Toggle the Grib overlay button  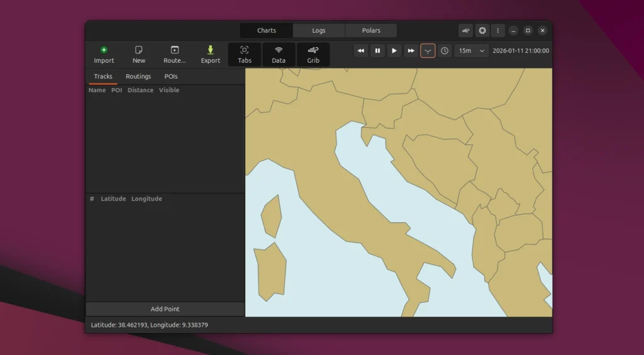(x=313, y=55)
